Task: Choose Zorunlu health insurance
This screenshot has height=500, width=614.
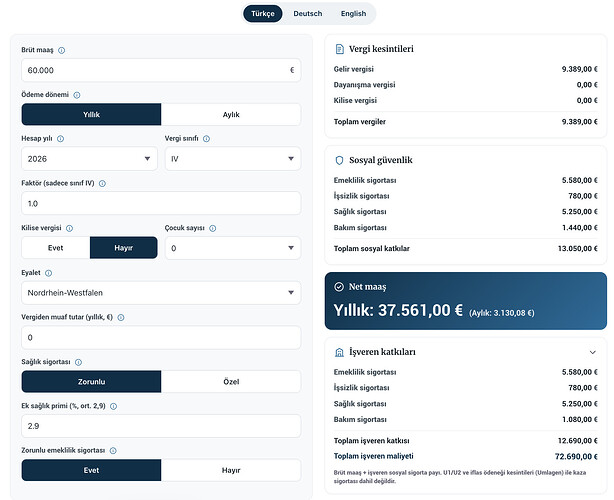Action: pyautogui.click(x=91, y=382)
